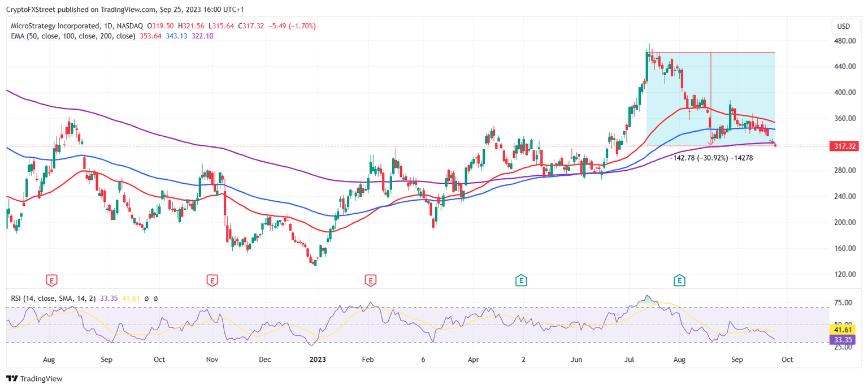Open the USD currency selector
868x389 pixels.
click(x=844, y=26)
